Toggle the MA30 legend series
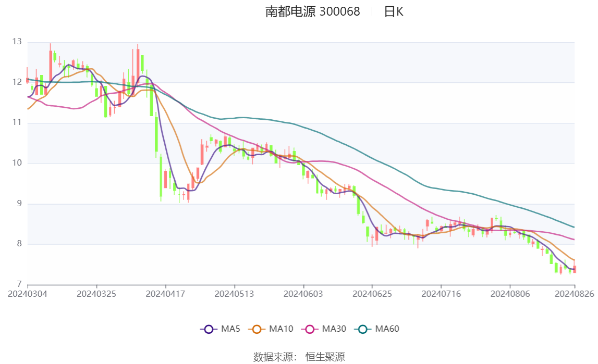This screenshot has height=364, width=598. point(324,329)
